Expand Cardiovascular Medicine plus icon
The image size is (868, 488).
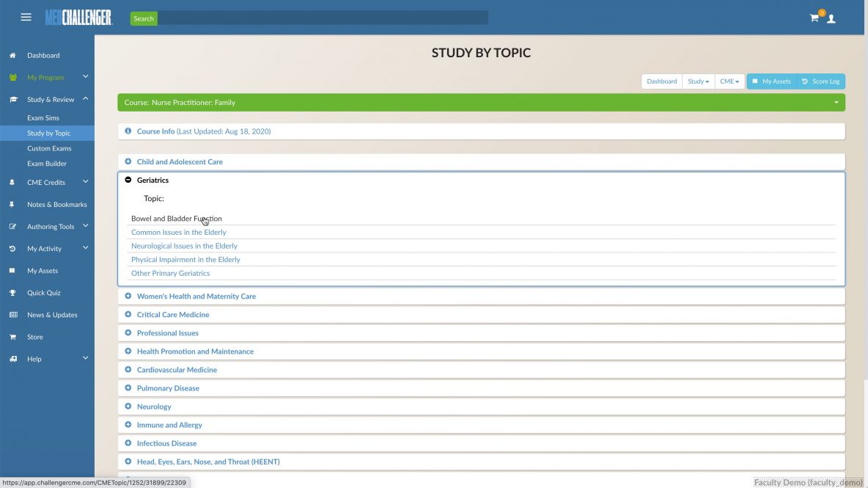pyautogui.click(x=128, y=369)
